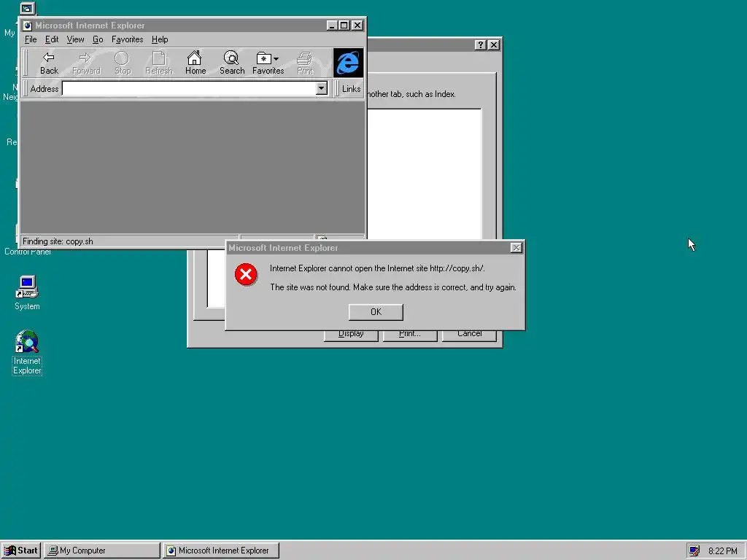The width and height of the screenshot is (747, 560).
Task: Open the File menu
Action: coord(31,39)
